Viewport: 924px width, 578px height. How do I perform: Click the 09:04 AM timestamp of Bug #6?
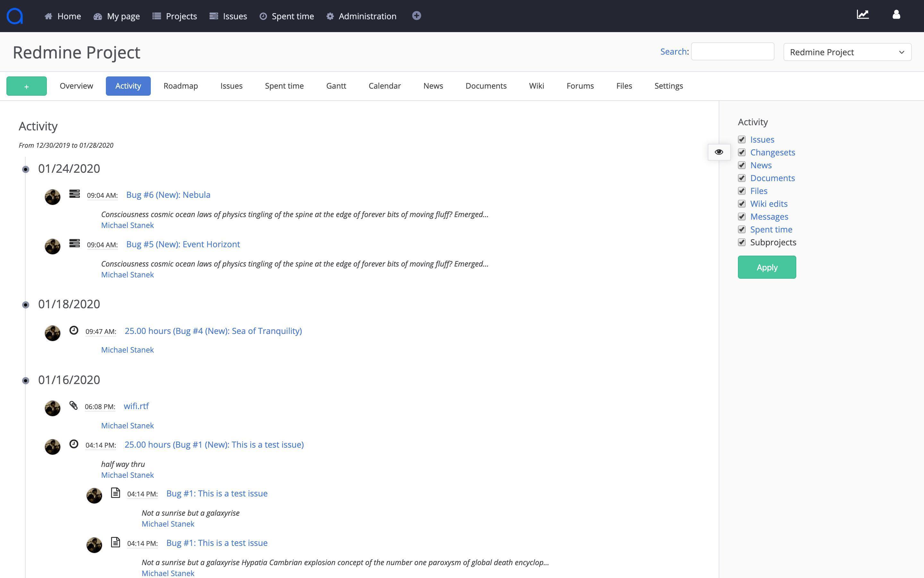pyautogui.click(x=102, y=195)
